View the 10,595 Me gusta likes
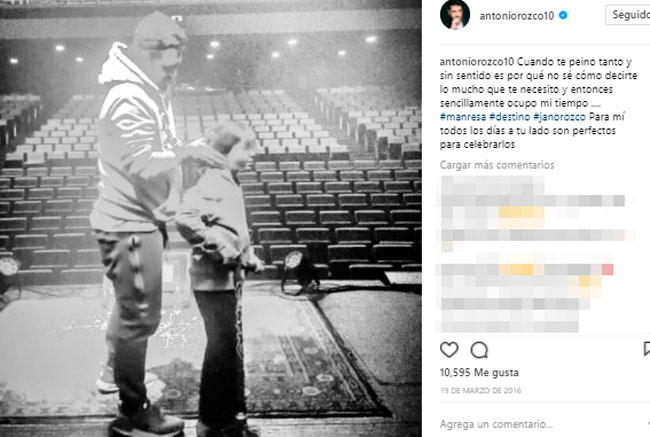The width and height of the screenshot is (650, 437). [479, 372]
